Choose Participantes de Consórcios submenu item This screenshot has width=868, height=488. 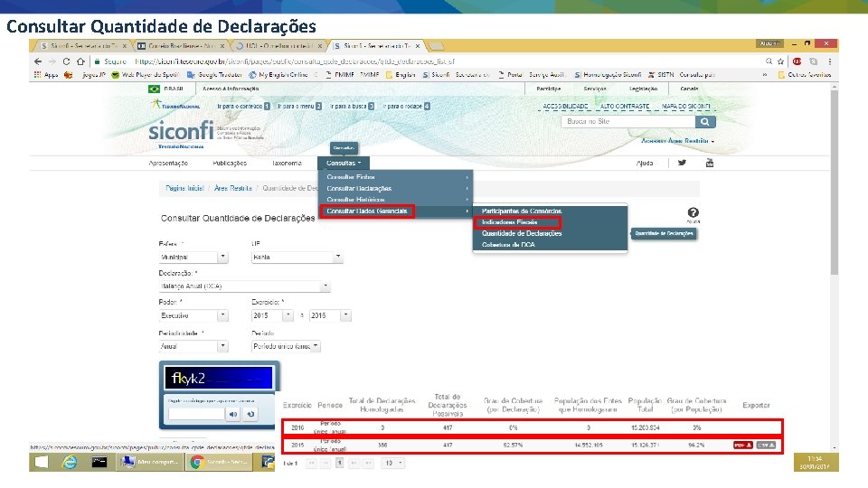[551, 211]
